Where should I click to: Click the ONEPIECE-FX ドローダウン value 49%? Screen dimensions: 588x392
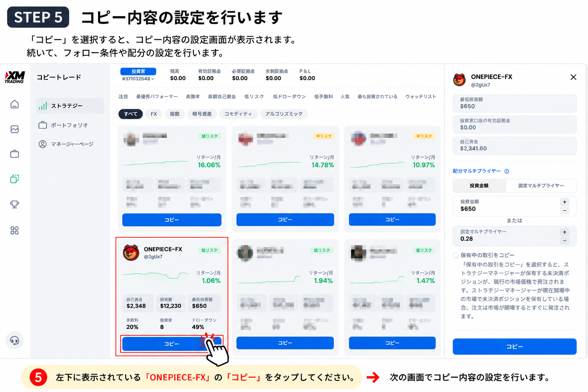pos(198,327)
